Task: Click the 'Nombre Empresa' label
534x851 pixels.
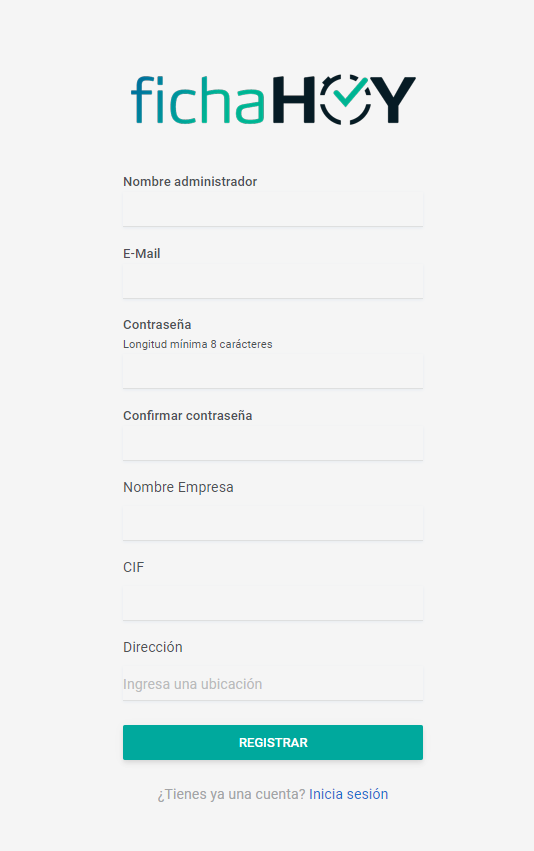Action: (178, 487)
